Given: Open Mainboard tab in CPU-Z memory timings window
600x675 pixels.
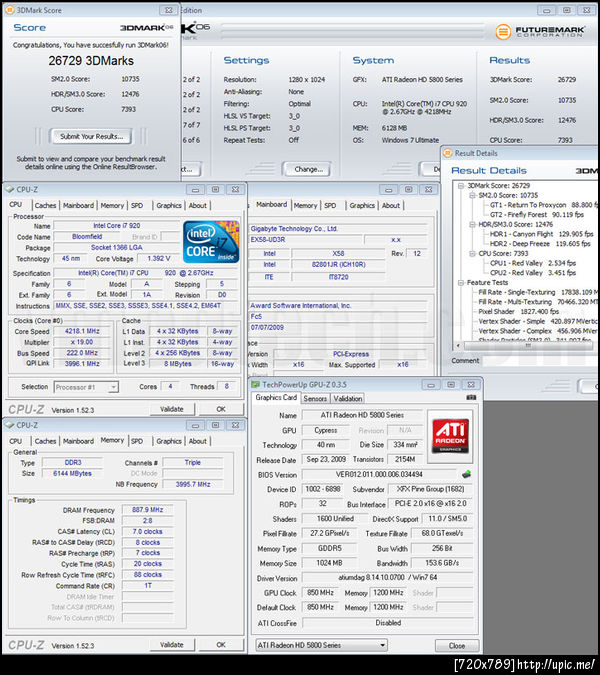Looking at the screenshot, I should pyautogui.click(x=78, y=441).
